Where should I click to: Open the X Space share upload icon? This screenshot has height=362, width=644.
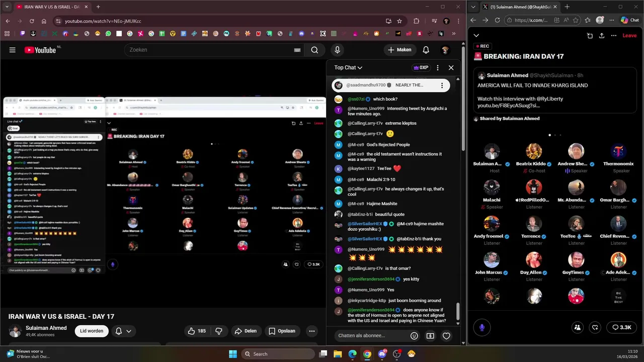pyautogui.click(x=602, y=36)
